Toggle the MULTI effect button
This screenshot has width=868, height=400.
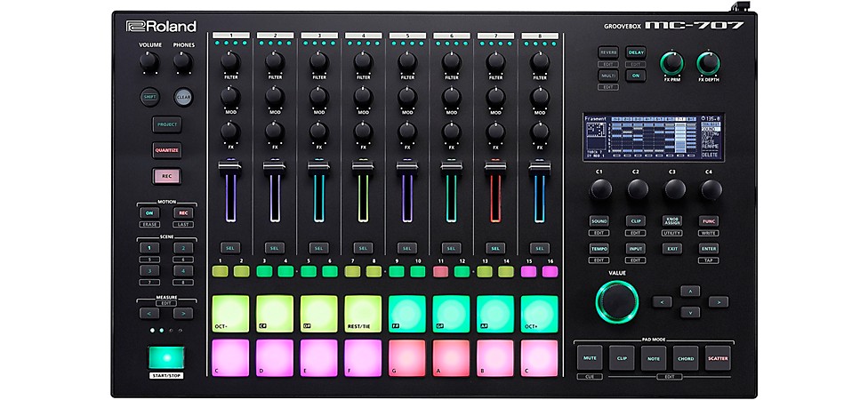tap(608, 76)
